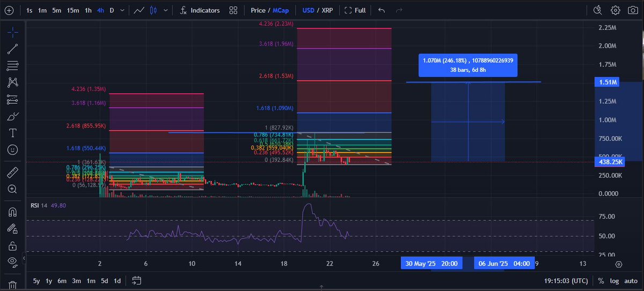Select the 1s timeframe
Image resolution: width=644 pixels, height=291 pixels.
tap(30, 10)
